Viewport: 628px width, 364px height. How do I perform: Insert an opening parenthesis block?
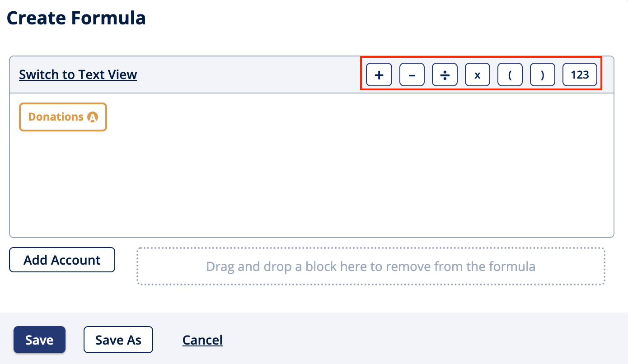point(510,75)
